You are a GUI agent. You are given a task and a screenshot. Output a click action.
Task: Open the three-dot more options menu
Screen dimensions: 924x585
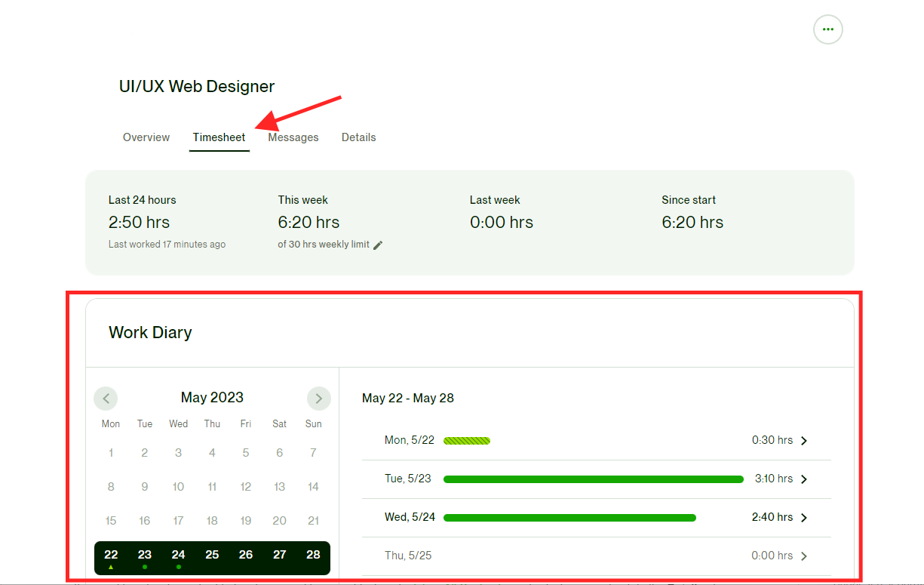coord(827,29)
